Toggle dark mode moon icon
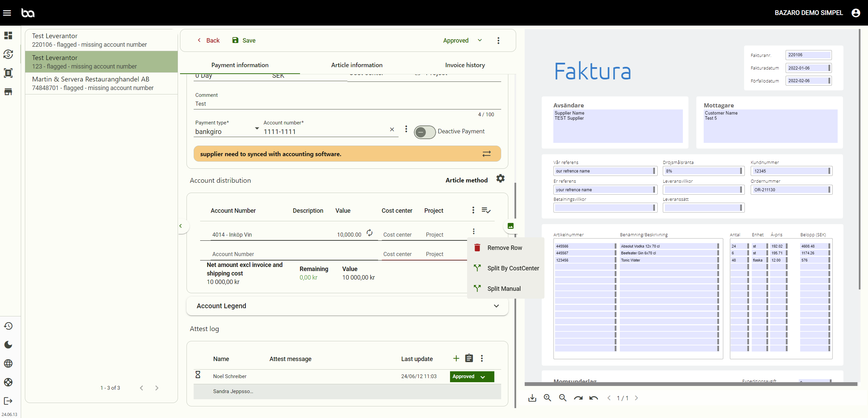This screenshot has height=418, width=868. 8,345
